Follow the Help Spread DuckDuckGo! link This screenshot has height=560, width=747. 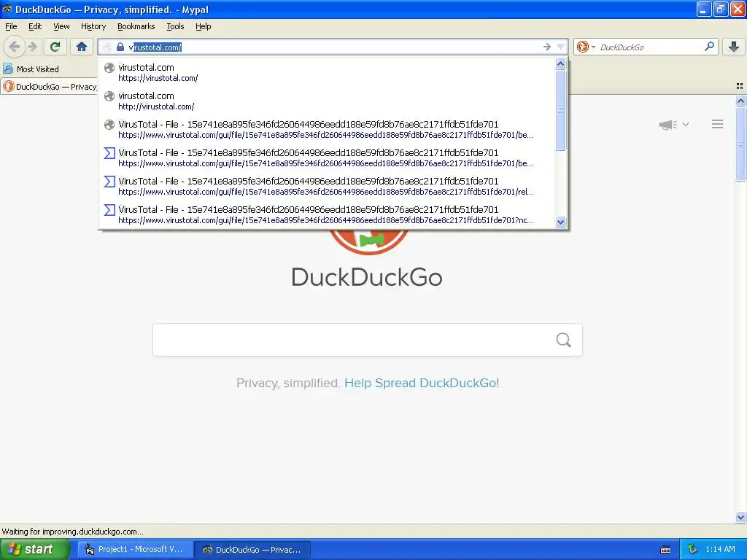coord(422,383)
